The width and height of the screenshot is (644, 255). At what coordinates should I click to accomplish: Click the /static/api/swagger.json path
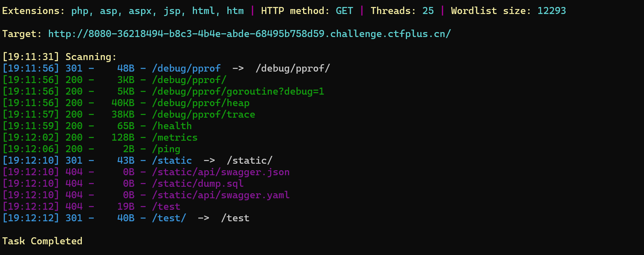point(221,172)
